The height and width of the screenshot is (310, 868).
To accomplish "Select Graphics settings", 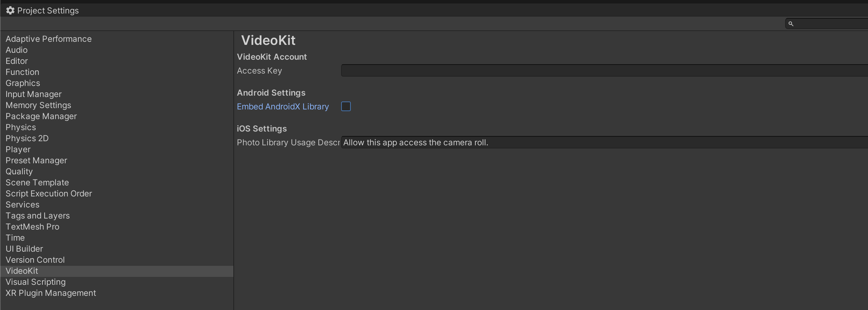I will pos(23,83).
